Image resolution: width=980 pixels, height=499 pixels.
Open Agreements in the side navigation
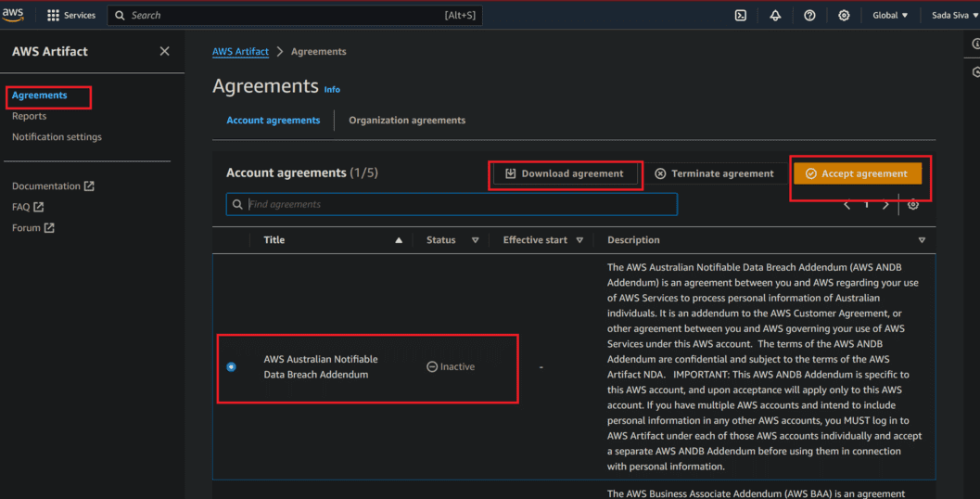[39, 95]
